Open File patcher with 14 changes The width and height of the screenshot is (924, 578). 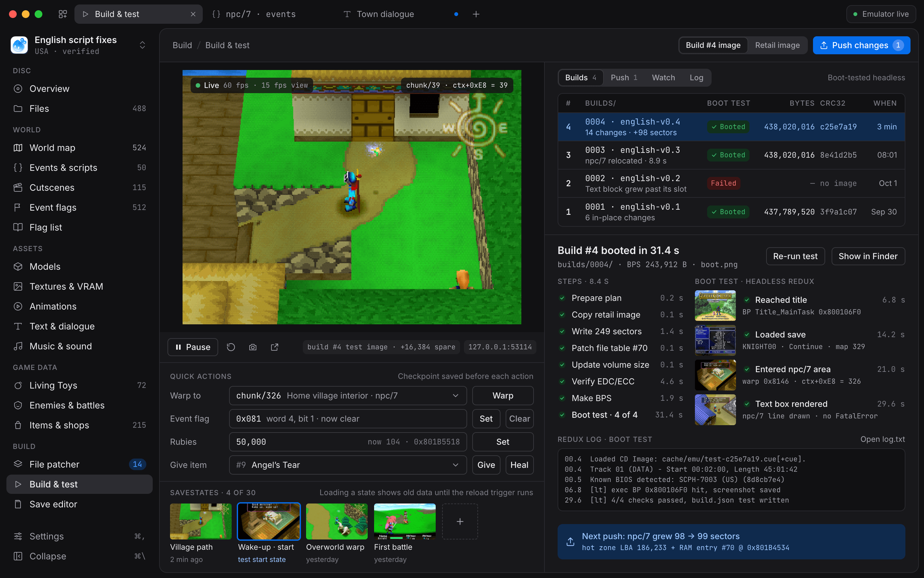pos(80,464)
